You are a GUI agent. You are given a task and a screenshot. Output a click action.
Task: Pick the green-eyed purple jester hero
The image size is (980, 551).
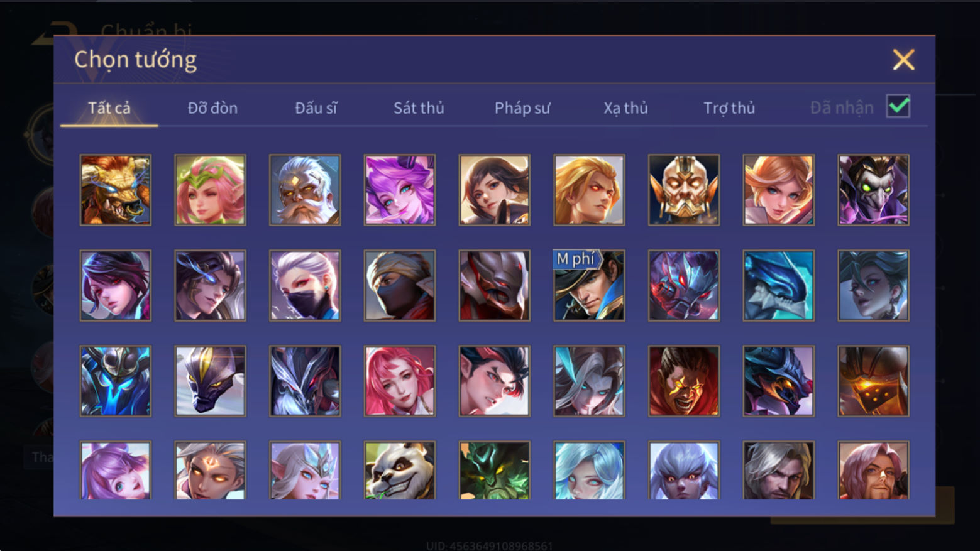[x=874, y=190]
